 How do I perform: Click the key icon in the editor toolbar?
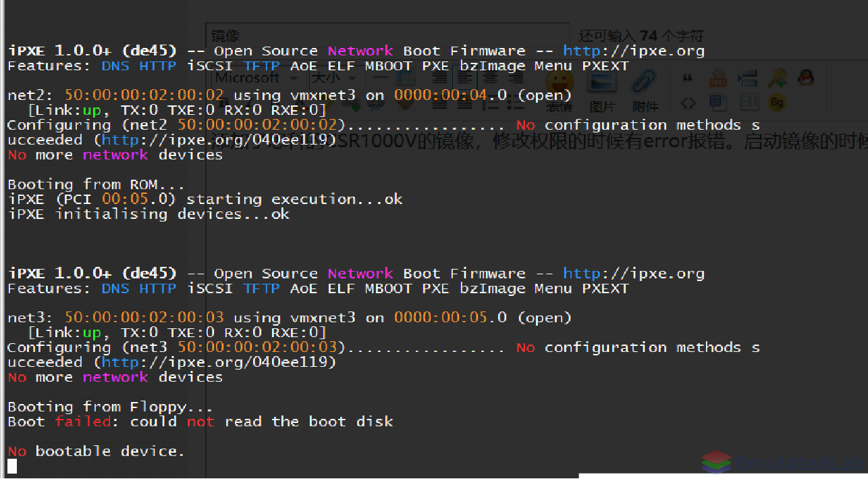pos(777,78)
